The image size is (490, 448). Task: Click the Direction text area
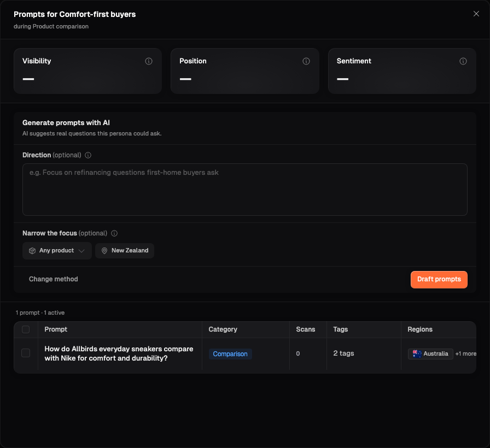pos(245,190)
